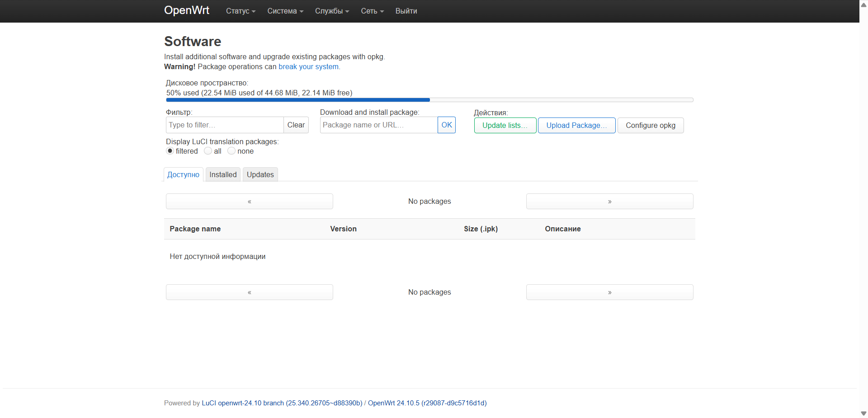The height and width of the screenshot is (418, 868).
Task: Open the Статус dropdown menu
Action: pos(240,11)
